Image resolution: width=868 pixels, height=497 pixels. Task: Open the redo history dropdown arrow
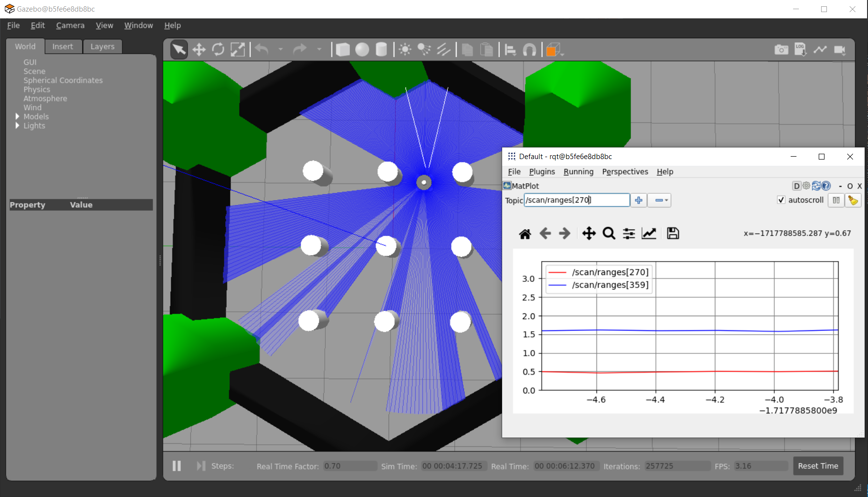point(319,49)
